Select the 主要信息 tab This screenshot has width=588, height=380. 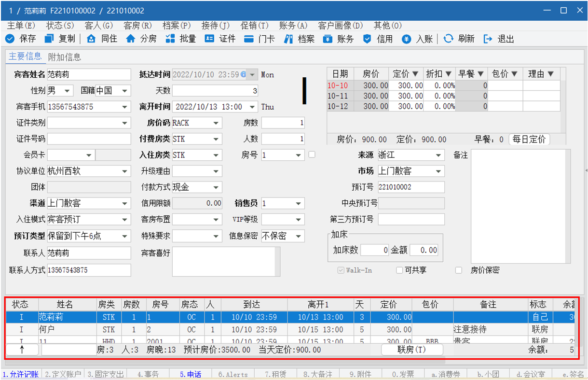click(x=25, y=56)
